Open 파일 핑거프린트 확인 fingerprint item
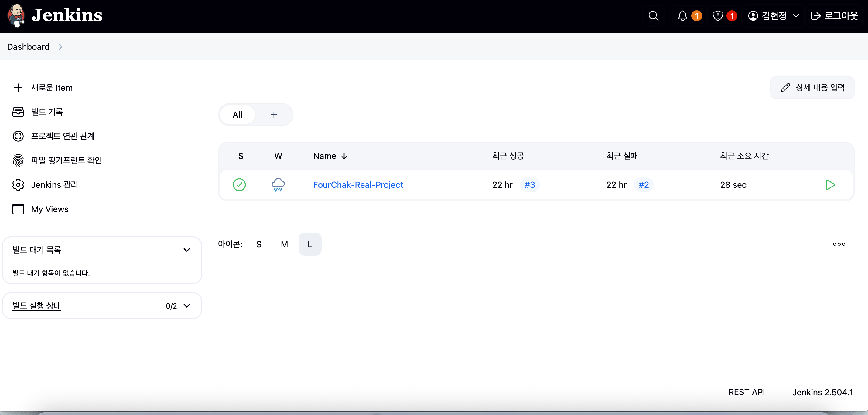Viewport: 868px width, 415px height. 66,160
